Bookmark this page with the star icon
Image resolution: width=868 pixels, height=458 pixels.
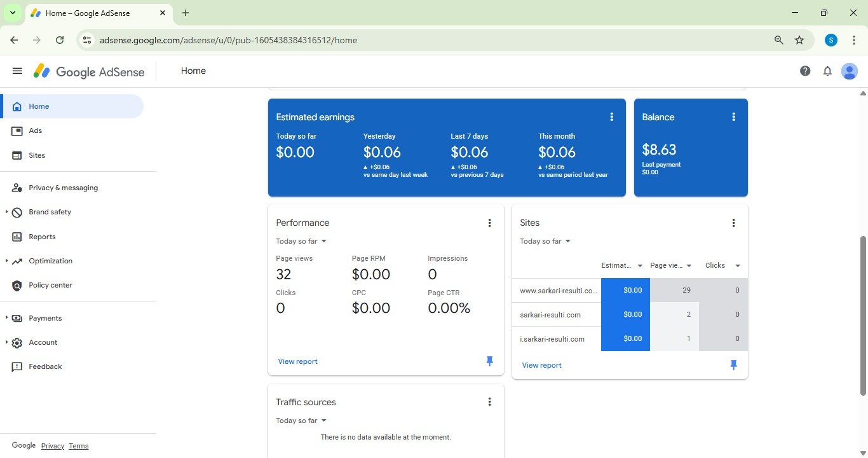(799, 40)
